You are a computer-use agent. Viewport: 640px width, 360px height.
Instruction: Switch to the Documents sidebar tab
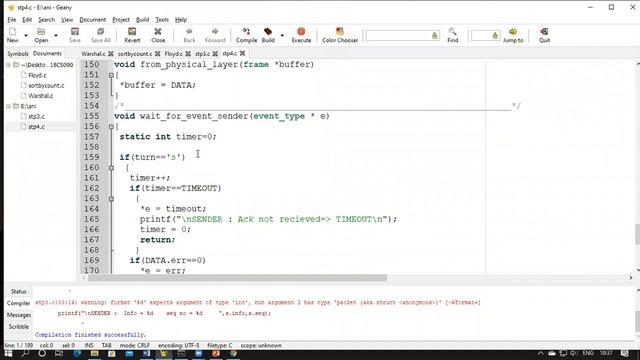pyautogui.click(x=47, y=53)
